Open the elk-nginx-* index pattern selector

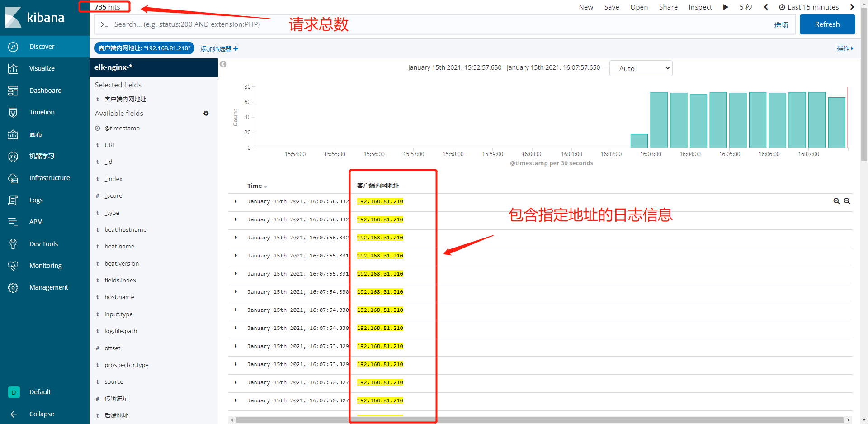coord(113,67)
